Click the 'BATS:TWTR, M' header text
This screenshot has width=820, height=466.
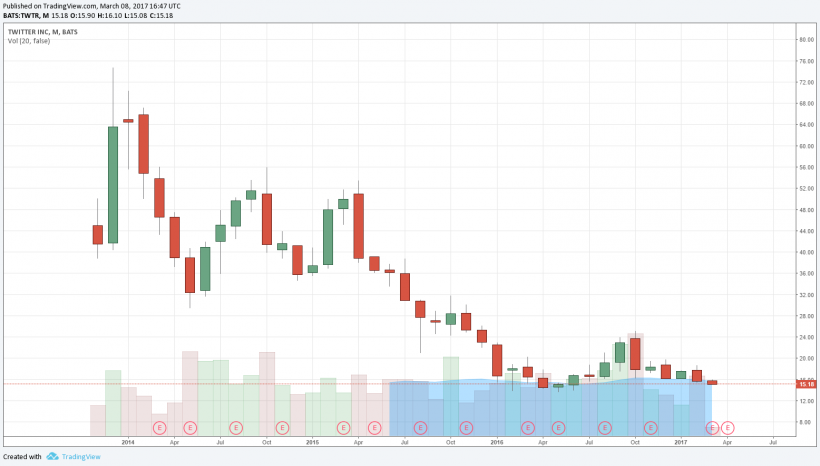(x=25, y=16)
